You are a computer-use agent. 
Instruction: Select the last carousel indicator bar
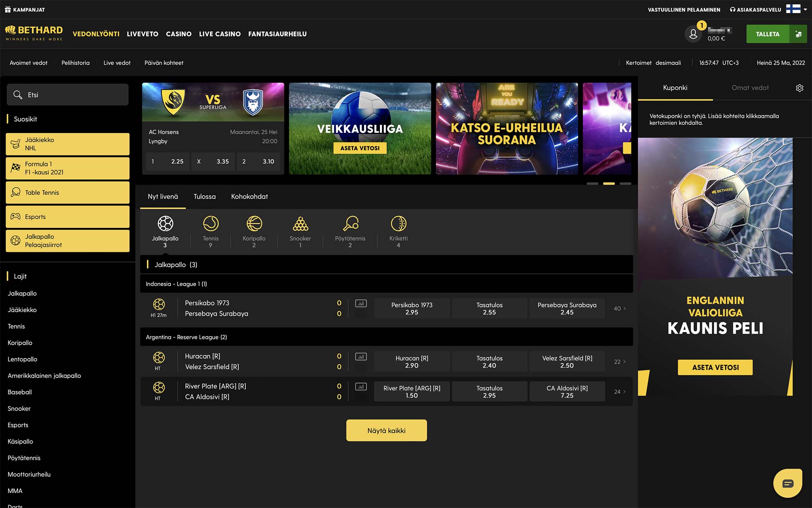[x=625, y=184]
